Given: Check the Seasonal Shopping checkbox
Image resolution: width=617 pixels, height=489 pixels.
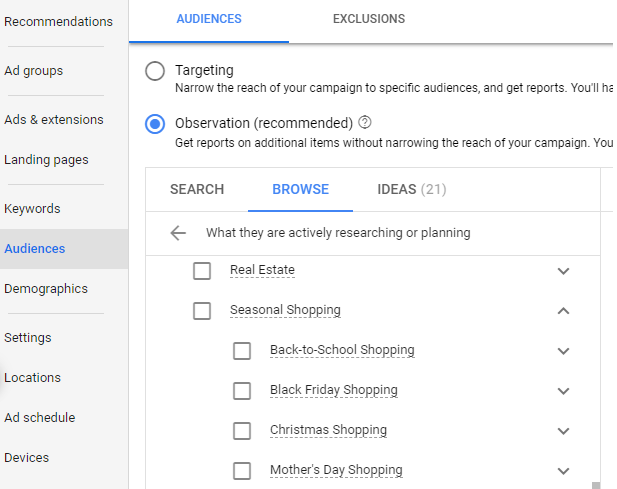Looking at the screenshot, I should 202,311.
